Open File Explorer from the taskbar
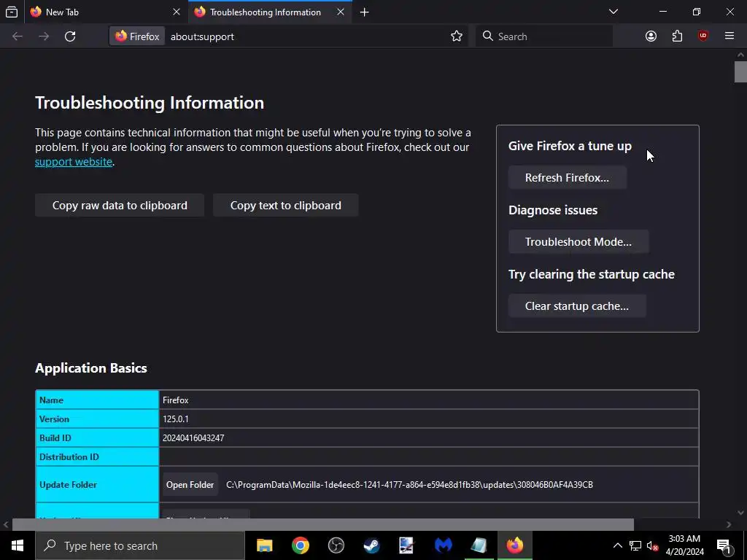Viewport: 747px width, 560px height. pos(264,545)
